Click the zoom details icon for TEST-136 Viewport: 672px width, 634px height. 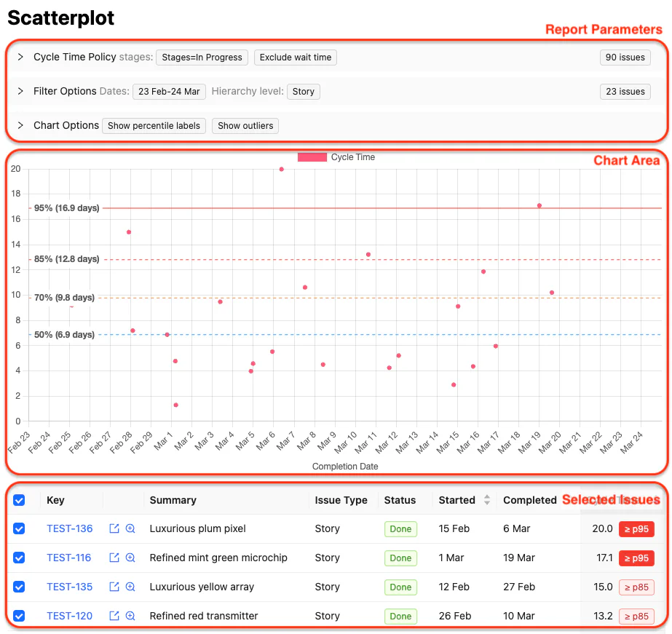(130, 528)
